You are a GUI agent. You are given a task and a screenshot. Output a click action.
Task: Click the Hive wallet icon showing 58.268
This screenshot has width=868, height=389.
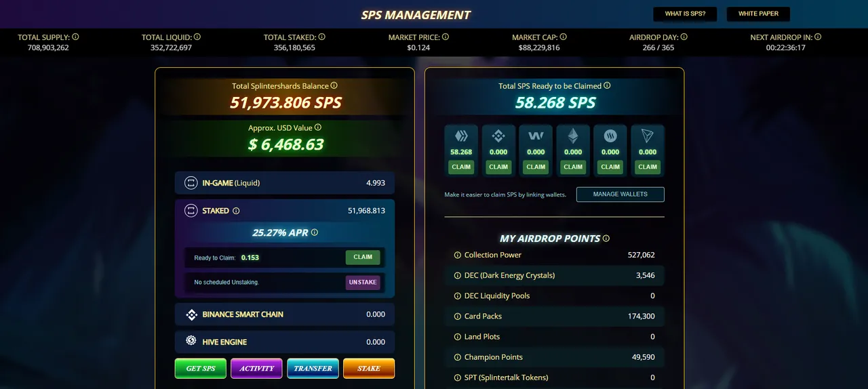click(461, 136)
